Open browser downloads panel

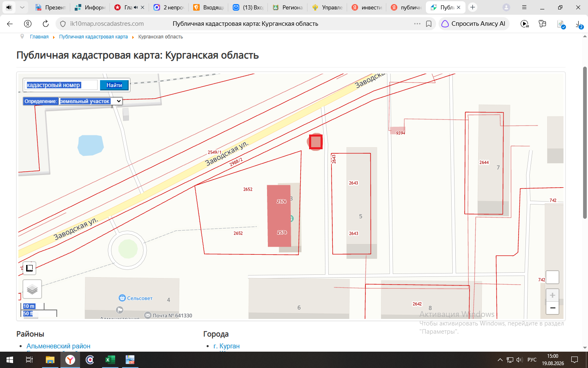pyautogui.click(x=579, y=24)
